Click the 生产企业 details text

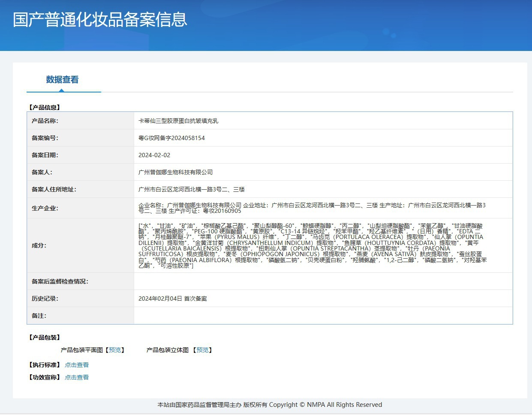(312, 208)
